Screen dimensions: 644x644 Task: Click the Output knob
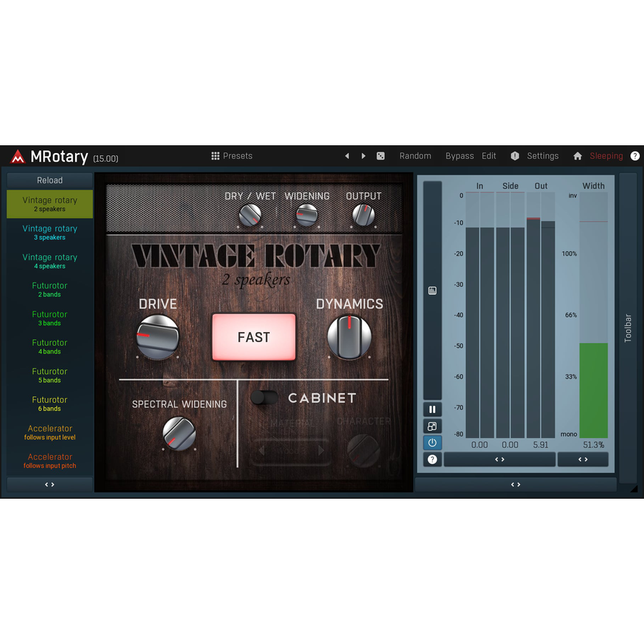(364, 215)
